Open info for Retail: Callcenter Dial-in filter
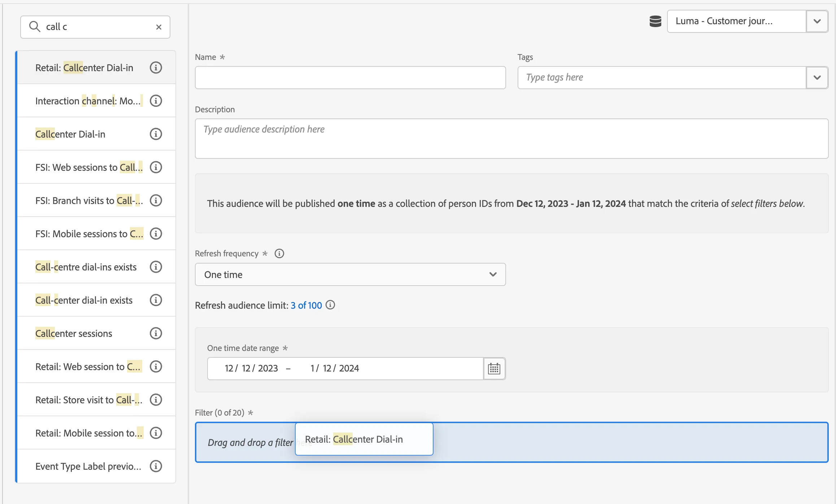This screenshot has width=836, height=504. [x=156, y=68]
